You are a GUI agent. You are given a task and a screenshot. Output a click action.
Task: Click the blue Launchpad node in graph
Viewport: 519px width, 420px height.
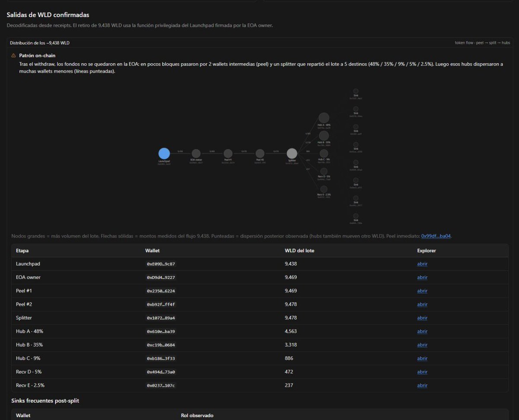[164, 153]
